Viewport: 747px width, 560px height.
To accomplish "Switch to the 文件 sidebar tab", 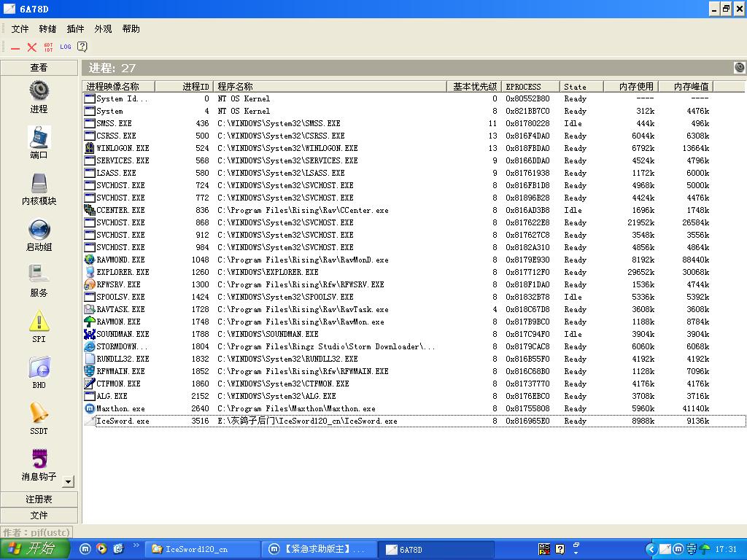I will (39, 516).
